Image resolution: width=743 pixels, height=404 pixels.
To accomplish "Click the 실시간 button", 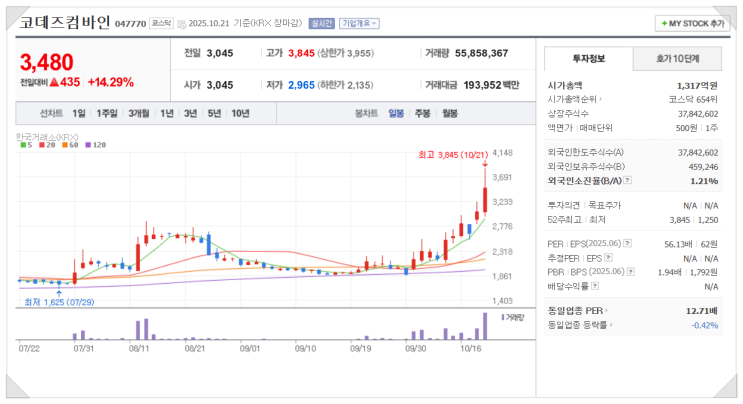I will [321, 23].
